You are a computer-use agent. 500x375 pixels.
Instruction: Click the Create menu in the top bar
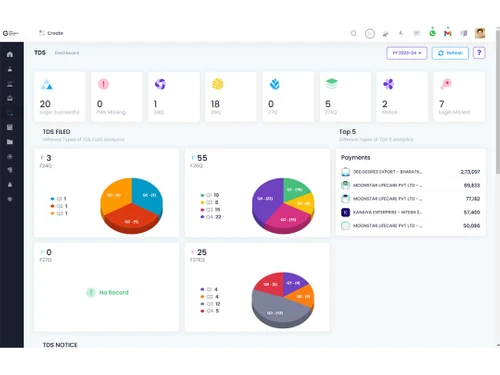(51, 33)
